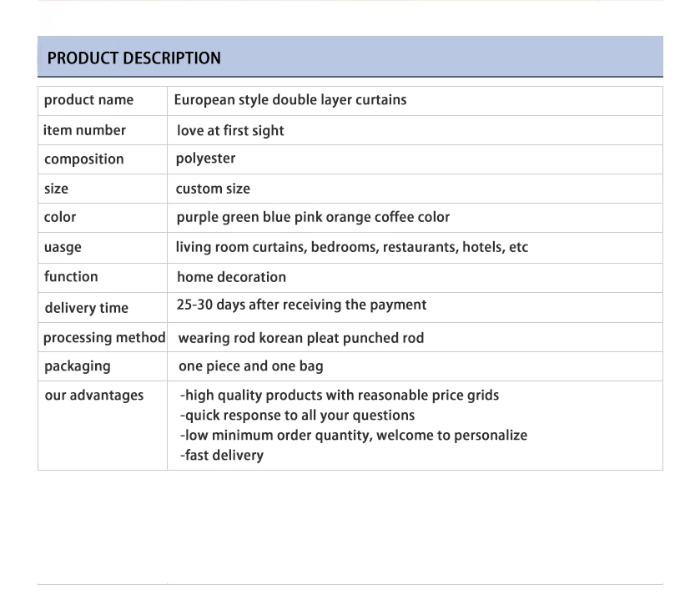Click the PRODUCT DESCRIPTION header bar
The height and width of the screenshot is (605, 700).
350,58
